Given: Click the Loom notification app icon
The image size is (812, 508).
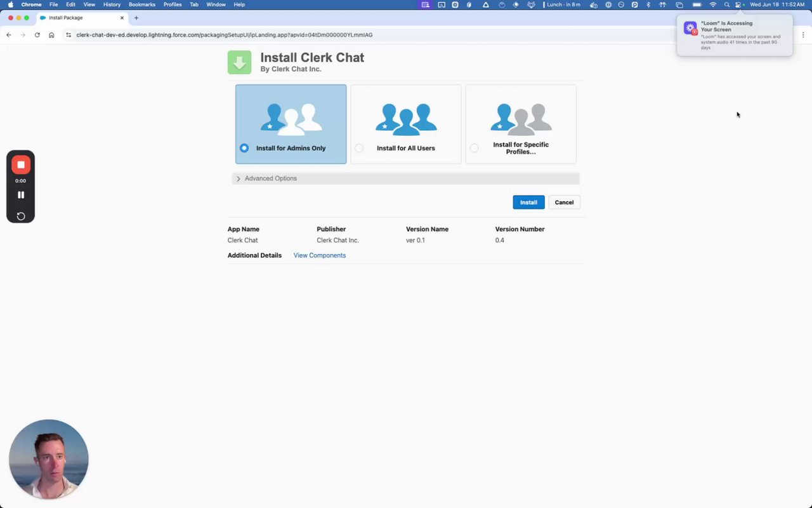Looking at the screenshot, I should point(690,29).
